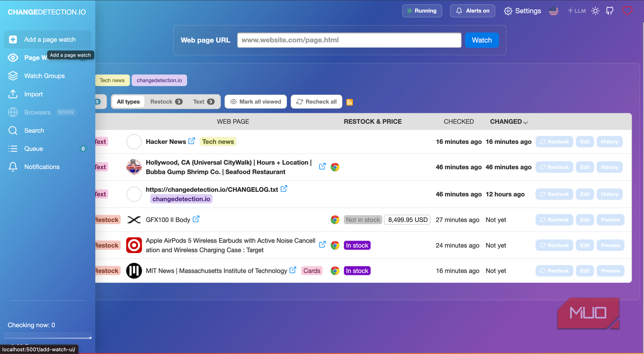
Task: Click History button for Hacker News row
Action: pos(609,142)
